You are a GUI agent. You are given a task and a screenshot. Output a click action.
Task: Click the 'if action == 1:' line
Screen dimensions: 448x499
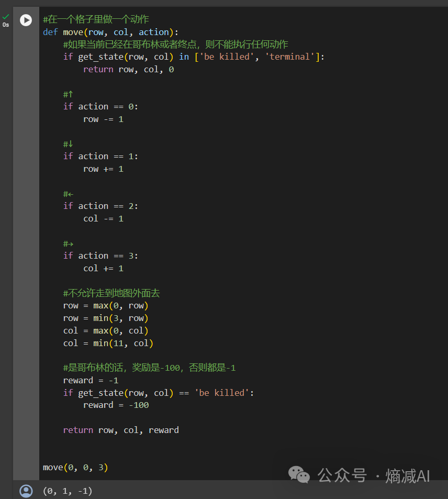100,156
